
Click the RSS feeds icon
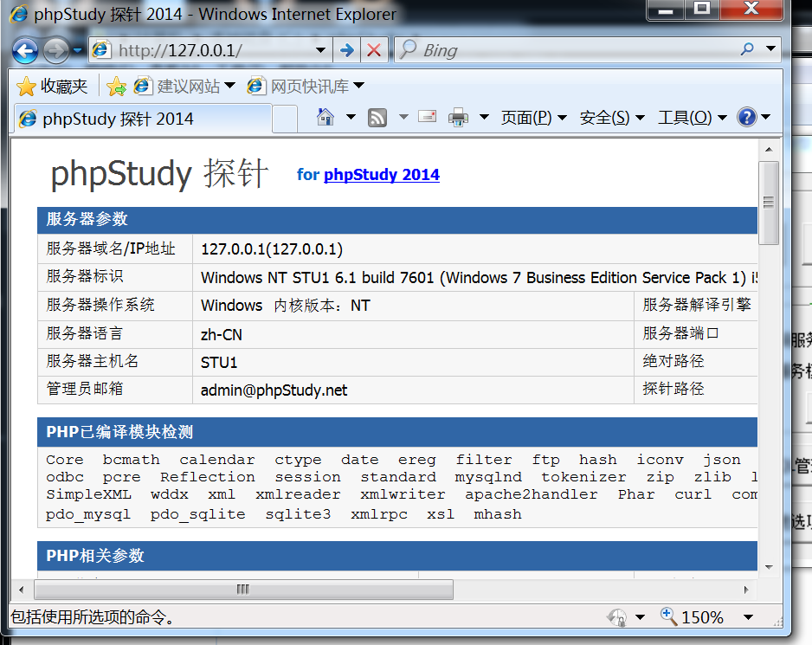pos(377,118)
